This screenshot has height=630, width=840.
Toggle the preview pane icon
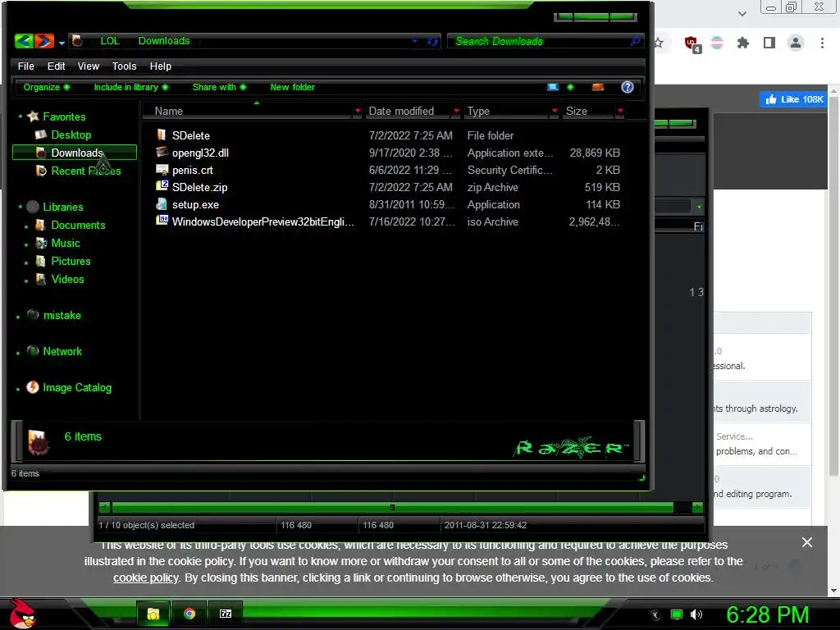click(x=598, y=87)
